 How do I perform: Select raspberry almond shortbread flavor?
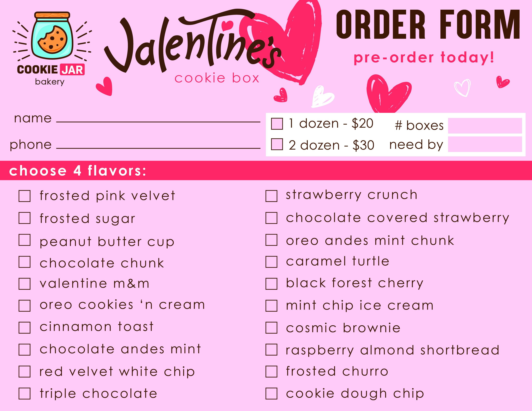click(x=271, y=350)
